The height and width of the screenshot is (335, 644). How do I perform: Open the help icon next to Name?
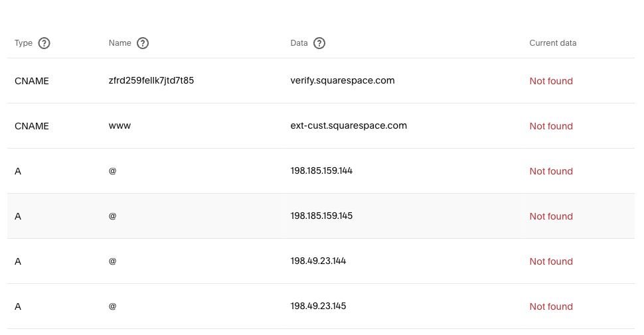[143, 43]
